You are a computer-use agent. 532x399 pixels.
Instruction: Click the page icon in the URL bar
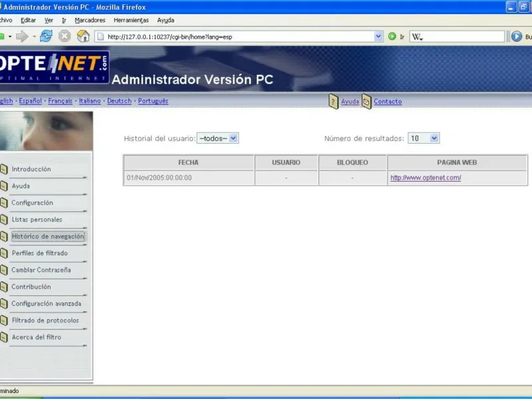point(101,37)
